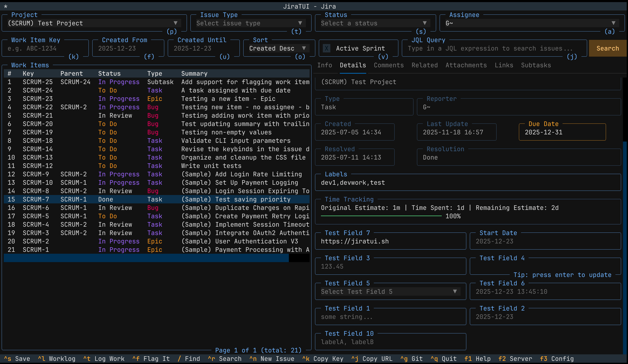Open the Attachments tab
Screen dimensions: 628x364
(466, 65)
